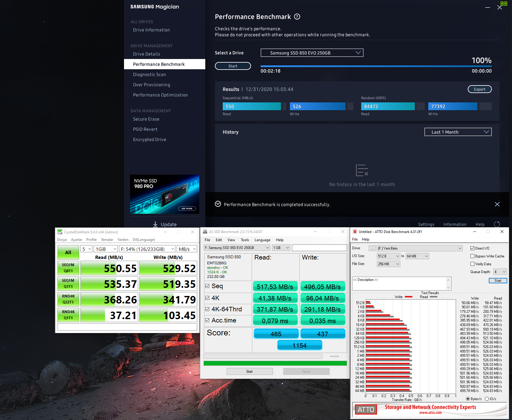
Task: Open Diagnostic Scan in Magician sidebar
Action: pos(149,74)
